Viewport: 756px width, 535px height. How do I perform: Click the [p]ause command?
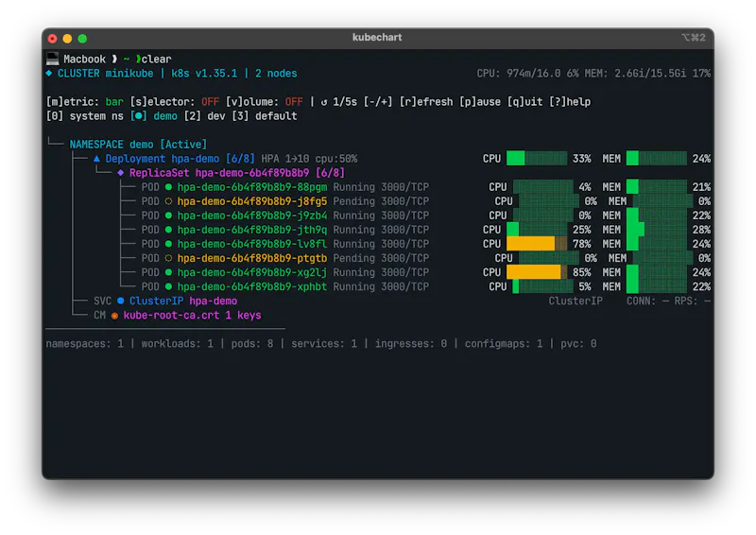pos(480,102)
